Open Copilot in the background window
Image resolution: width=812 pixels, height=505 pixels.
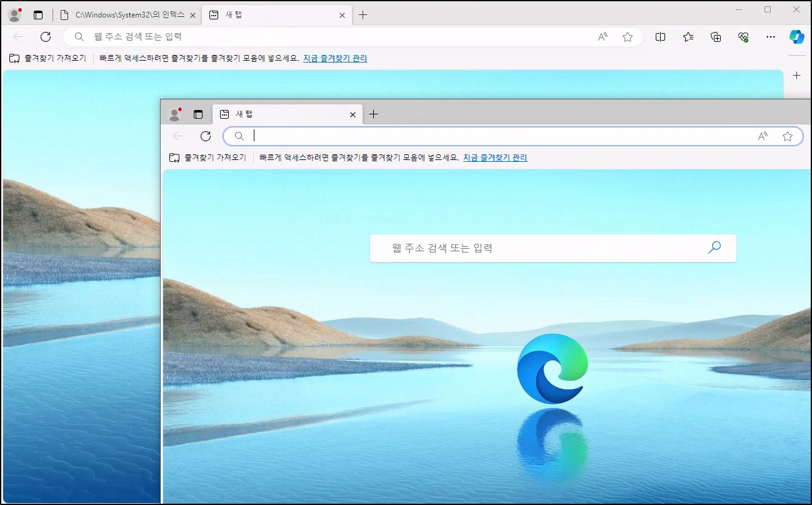[796, 37]
